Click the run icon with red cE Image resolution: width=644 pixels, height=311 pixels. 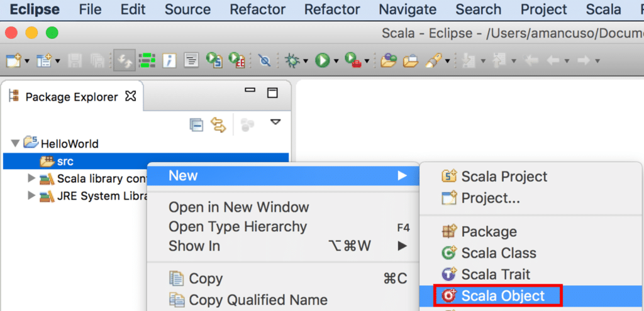tap(236, 61)
